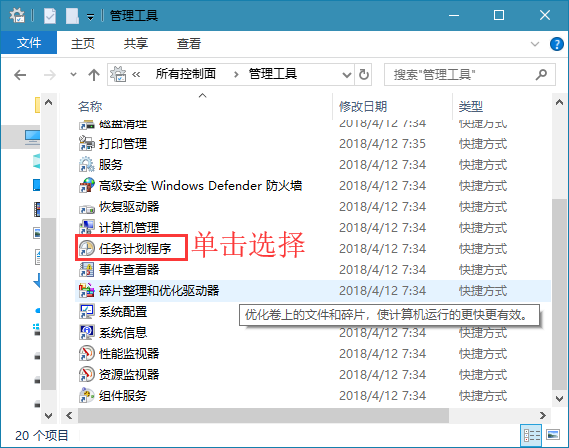The height and width of the screenshot is (448, 569).
Task: Select the 事件查看器 icon
Action: point(87,270)
